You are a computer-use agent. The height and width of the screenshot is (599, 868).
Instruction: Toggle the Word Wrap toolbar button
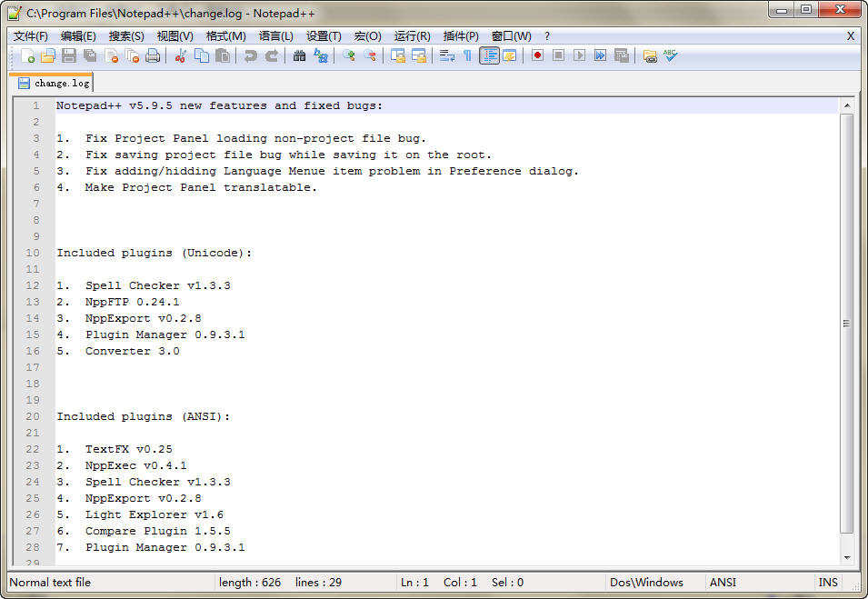(x=447, y=56)
